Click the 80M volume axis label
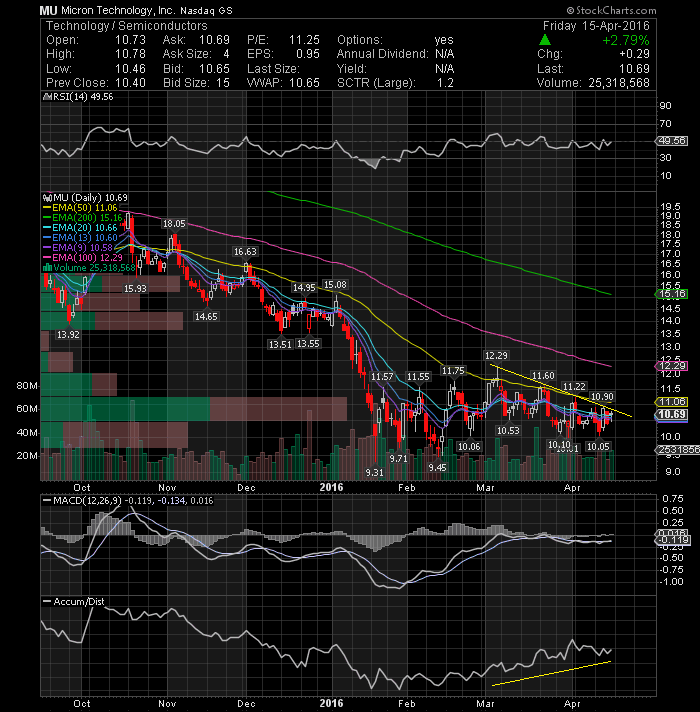The height and width of the screenshot is (712, 700). click(x=27, y=386)
